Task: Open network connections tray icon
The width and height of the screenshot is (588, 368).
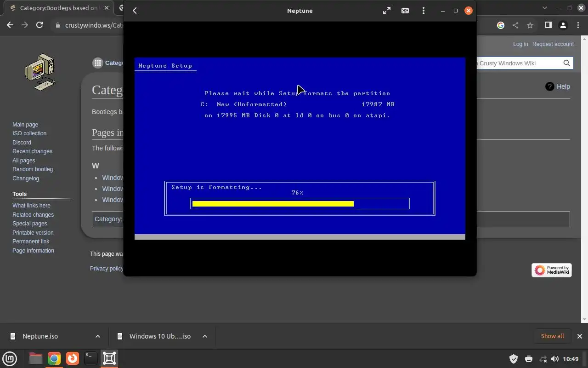Action: click(x=543, y=359)
